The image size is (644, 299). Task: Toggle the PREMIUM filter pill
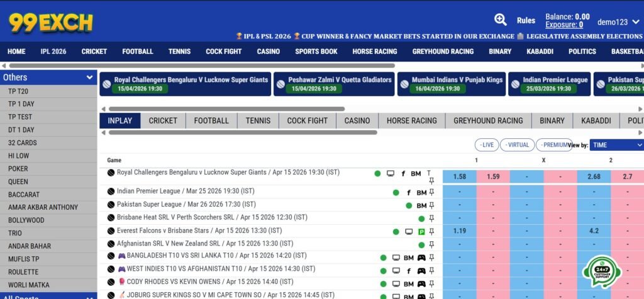[553, 144]
